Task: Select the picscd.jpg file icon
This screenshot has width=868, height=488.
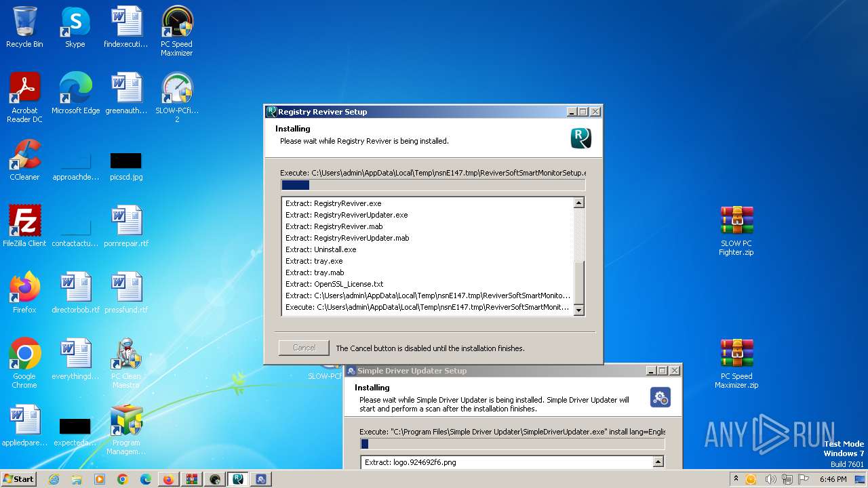Action: click(125, 165)
